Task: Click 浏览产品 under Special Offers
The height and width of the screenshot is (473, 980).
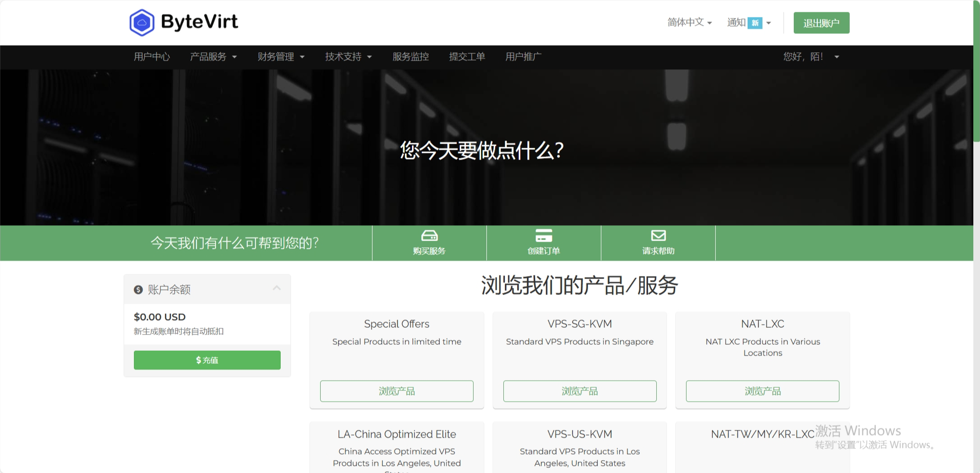Action: (397, 391)
